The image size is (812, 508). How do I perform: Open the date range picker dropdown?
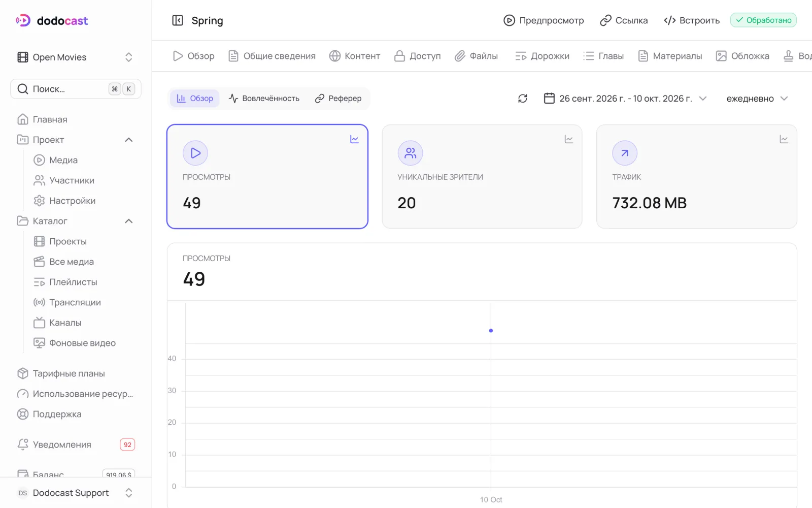(x=625, y=99)
